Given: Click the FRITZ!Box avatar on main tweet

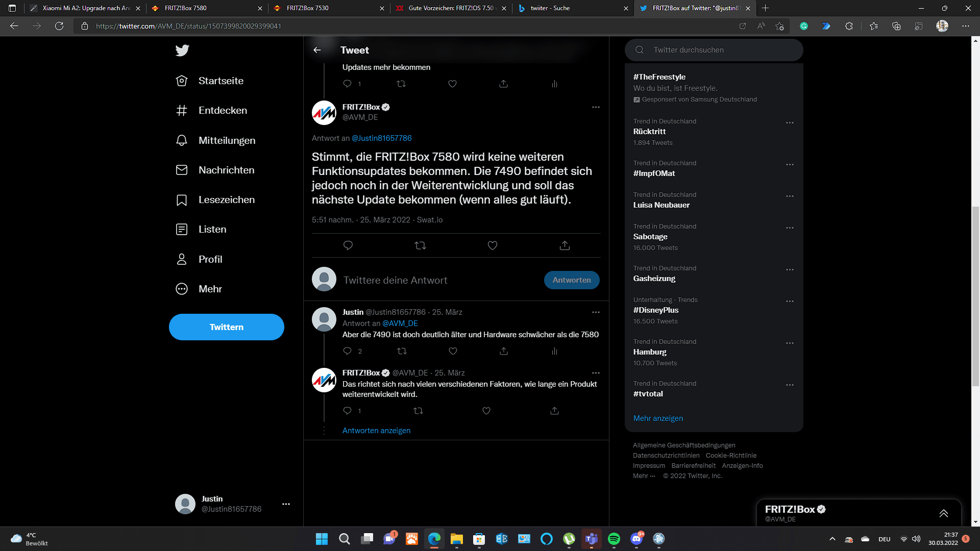Looking at the screenshot, I should coord(324,113).
